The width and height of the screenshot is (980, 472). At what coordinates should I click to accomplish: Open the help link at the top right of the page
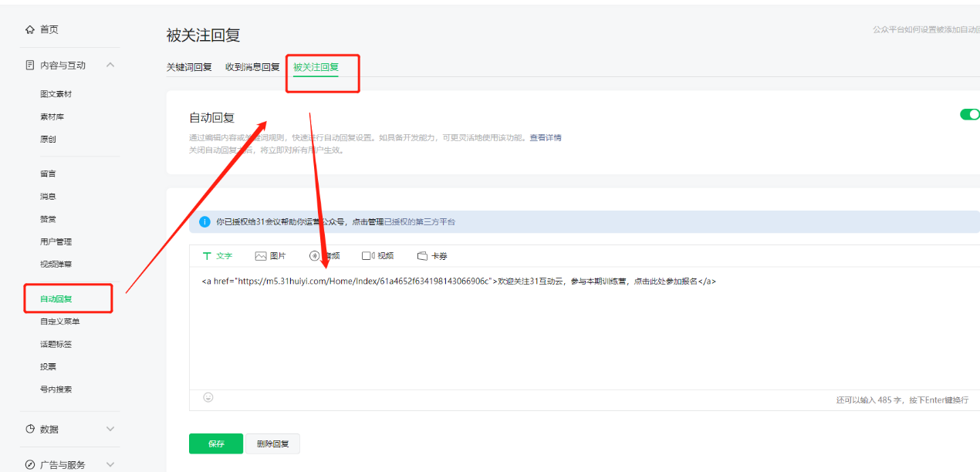click(926, 29)
